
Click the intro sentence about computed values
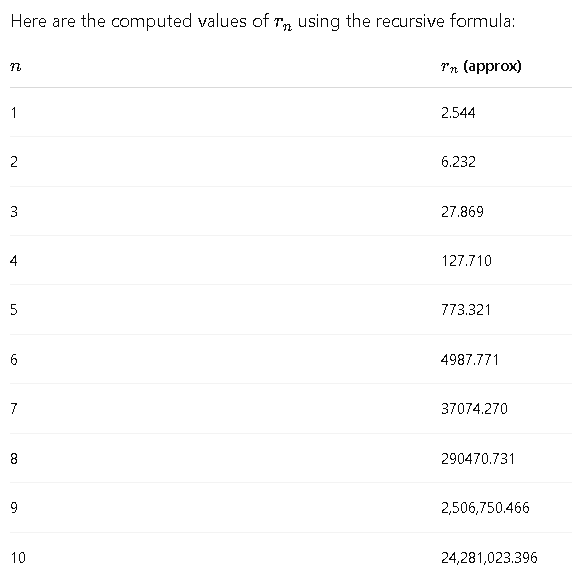click(263, 21)
